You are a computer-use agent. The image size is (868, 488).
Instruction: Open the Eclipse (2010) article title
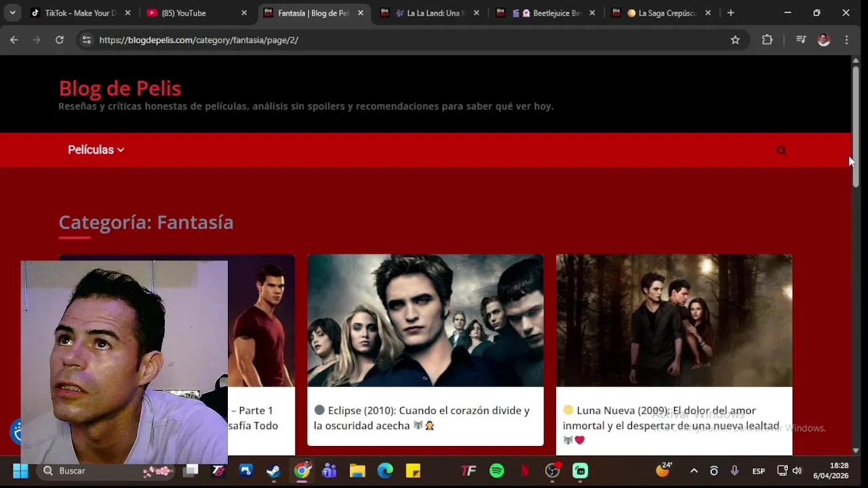tap(422, 418)
